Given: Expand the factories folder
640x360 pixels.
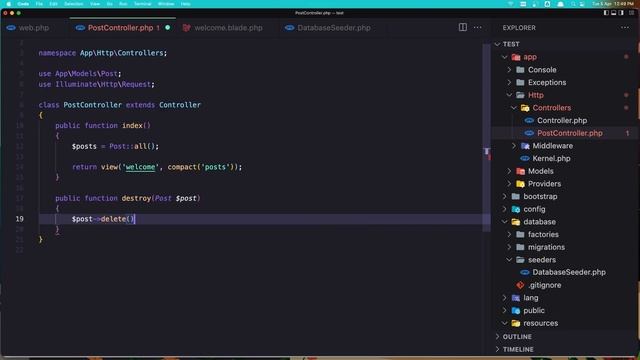Looking at the screenshot, I should coord(509,234).
